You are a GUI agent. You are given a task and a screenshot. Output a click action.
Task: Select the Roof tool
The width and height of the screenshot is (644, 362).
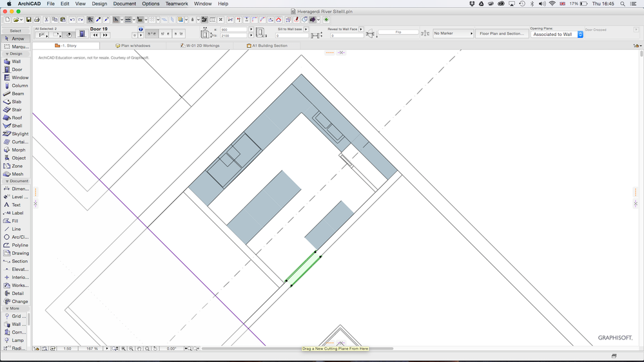(15, 118)
